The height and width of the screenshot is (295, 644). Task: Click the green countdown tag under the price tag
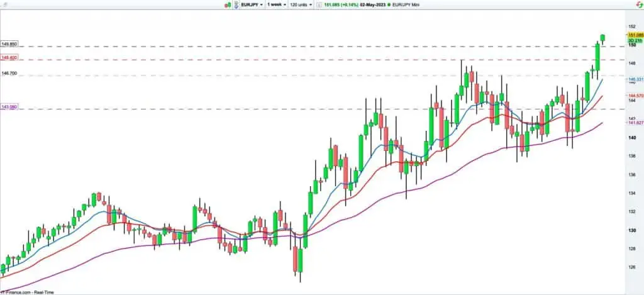coord(635,40)
